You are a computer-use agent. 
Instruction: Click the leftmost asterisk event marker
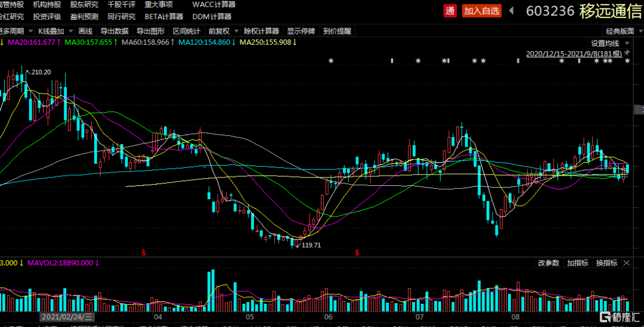(x=331, y=61)
